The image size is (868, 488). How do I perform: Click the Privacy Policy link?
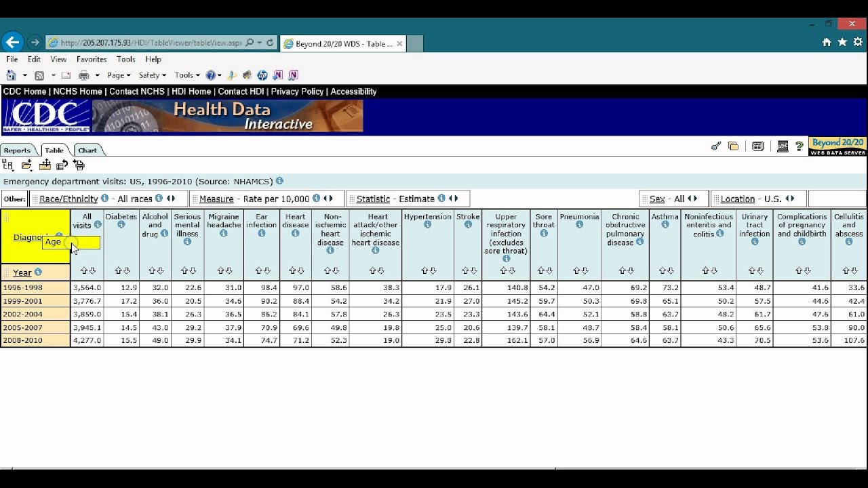click(x=297, y=91)
